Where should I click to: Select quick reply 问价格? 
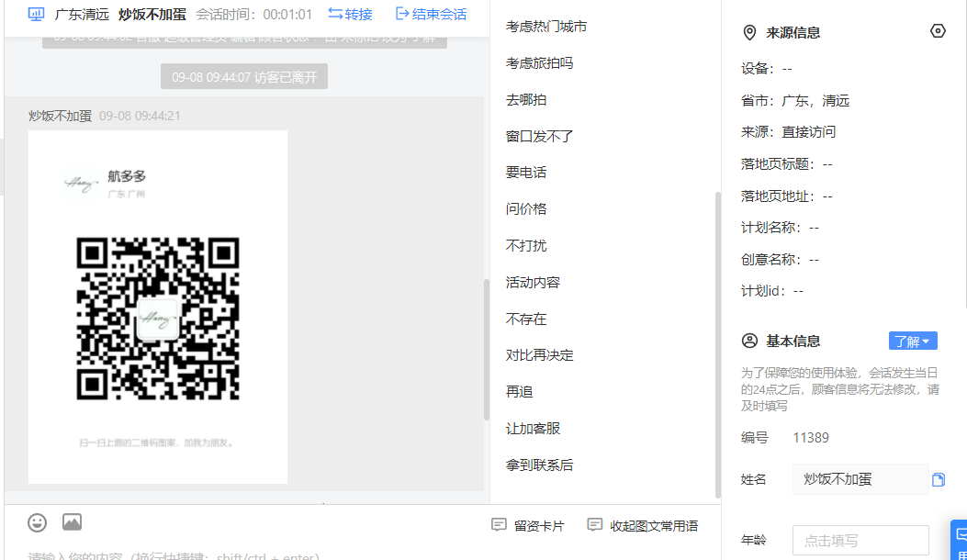(526, 208)
